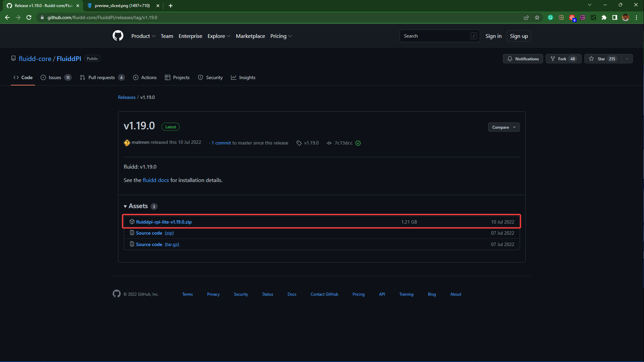Click Marketplace in the header menu

point(250,36)
